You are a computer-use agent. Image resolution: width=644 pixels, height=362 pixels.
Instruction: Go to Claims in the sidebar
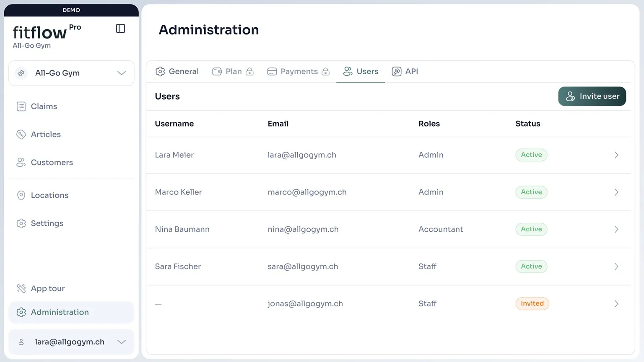(71, 106)
